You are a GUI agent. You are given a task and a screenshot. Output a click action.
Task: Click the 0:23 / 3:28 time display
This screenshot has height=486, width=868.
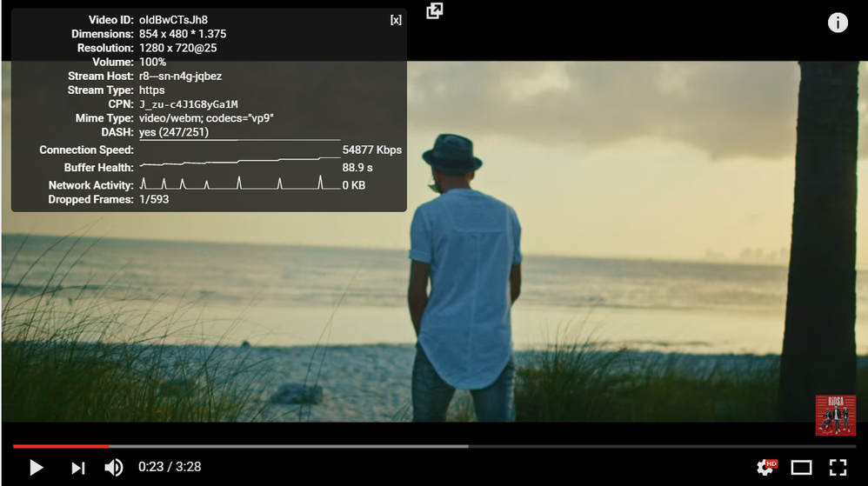(x=170, y=467)
